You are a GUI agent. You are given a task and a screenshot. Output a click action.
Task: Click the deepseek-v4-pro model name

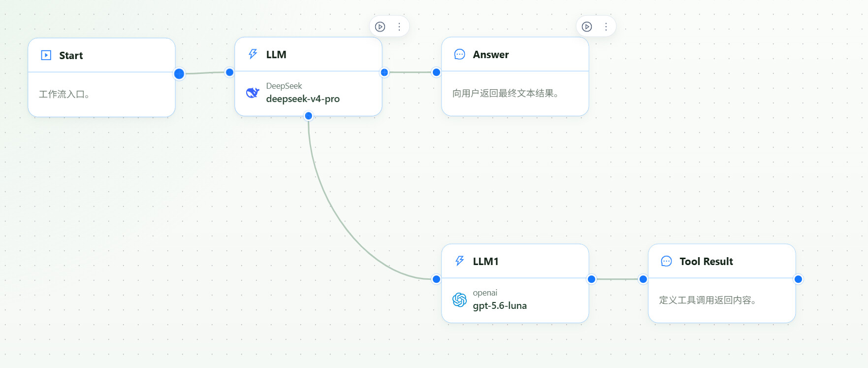(x=303, y=99)
